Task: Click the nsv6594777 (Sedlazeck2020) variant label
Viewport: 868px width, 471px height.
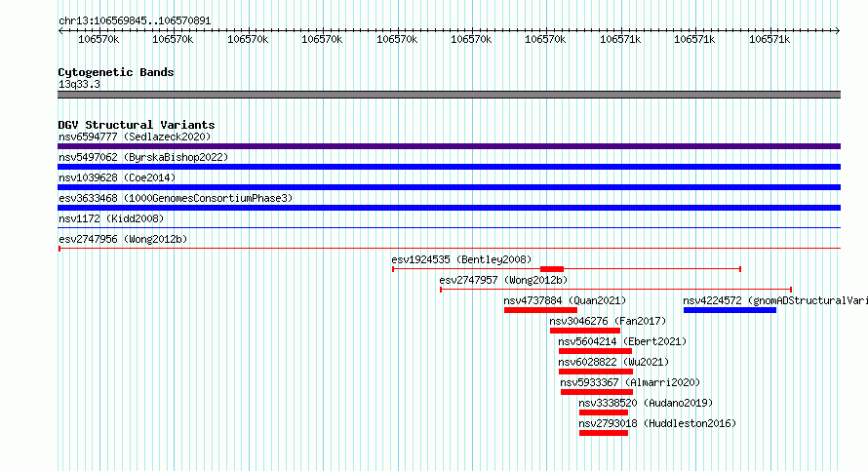Action: coord(135,137)
